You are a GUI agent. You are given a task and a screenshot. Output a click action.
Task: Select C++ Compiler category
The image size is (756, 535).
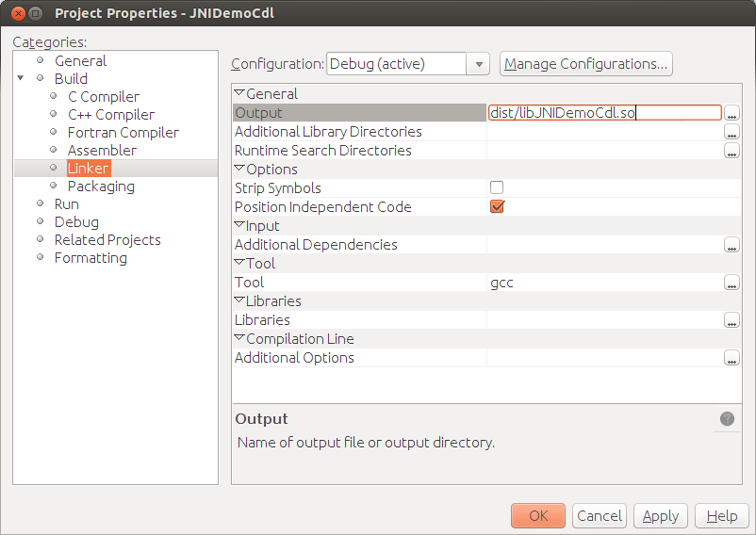point(110,114)
